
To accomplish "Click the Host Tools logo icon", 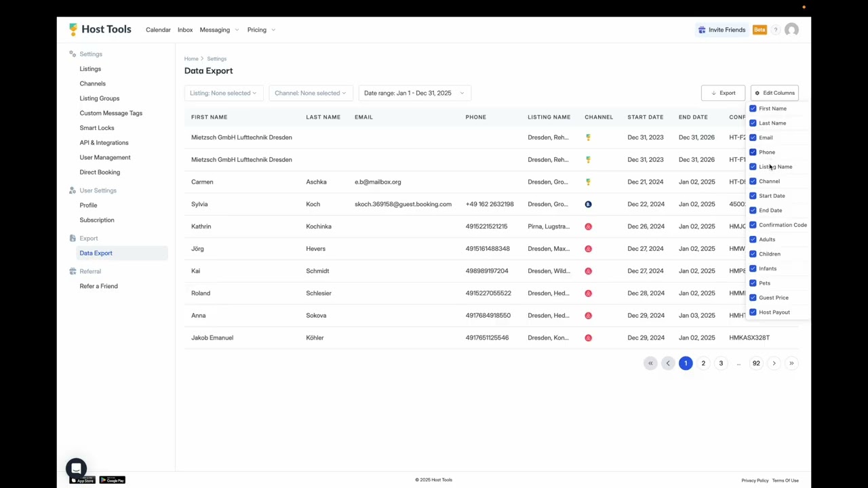I will (x=73, y=29).
